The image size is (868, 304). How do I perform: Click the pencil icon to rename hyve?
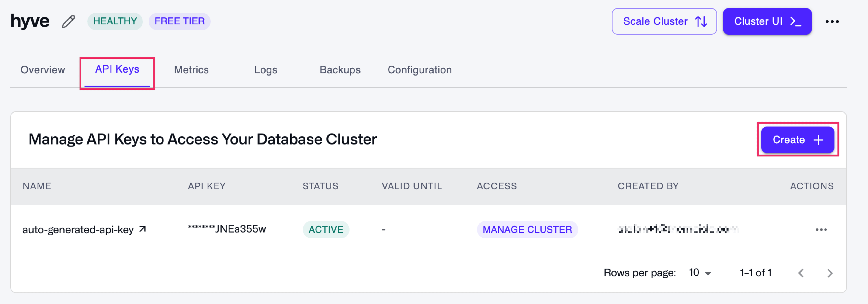coord(68,21)
